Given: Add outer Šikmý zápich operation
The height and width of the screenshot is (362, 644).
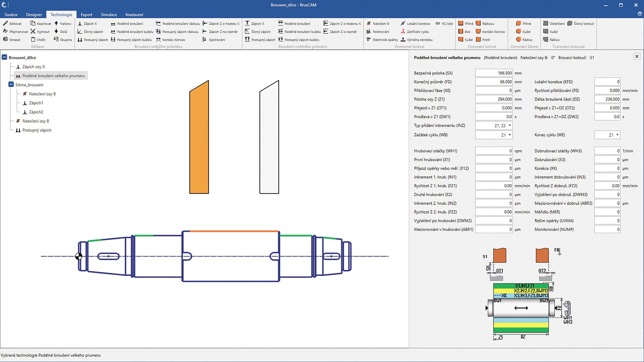Looking at the screenshot, I should point(90,32).
